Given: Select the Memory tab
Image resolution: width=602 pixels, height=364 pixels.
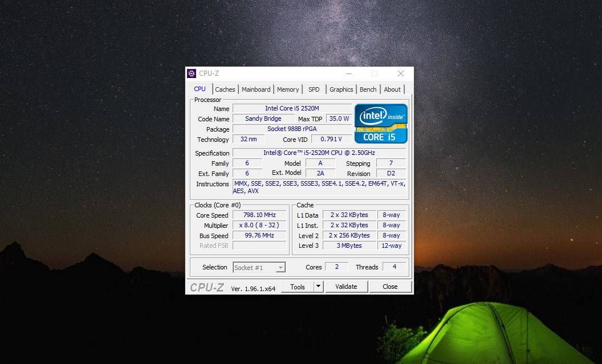Looking at the screenshot, I should point(288,89).
